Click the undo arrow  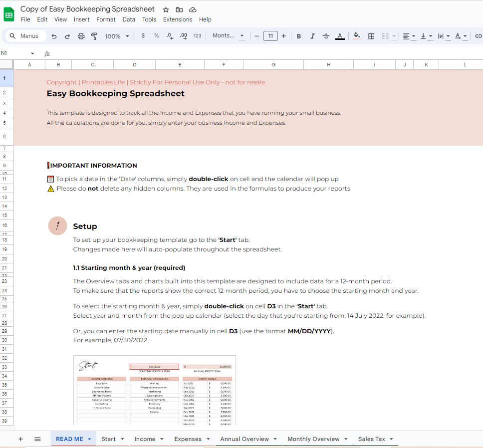[x=54, y=36]
